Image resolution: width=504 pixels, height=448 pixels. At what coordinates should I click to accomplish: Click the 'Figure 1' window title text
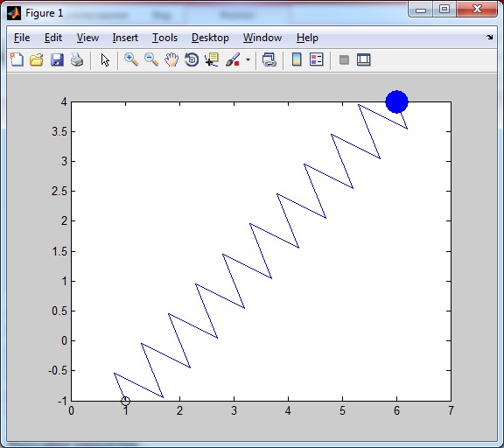coord(44,13)
